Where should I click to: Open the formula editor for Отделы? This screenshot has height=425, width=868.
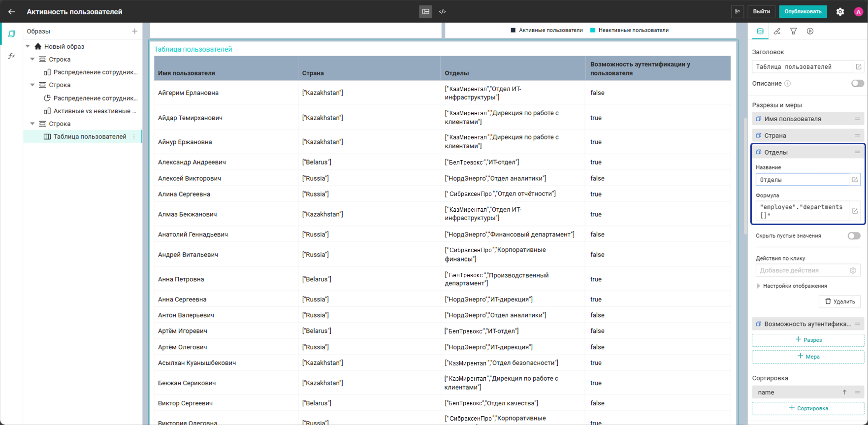pos(855,211)
